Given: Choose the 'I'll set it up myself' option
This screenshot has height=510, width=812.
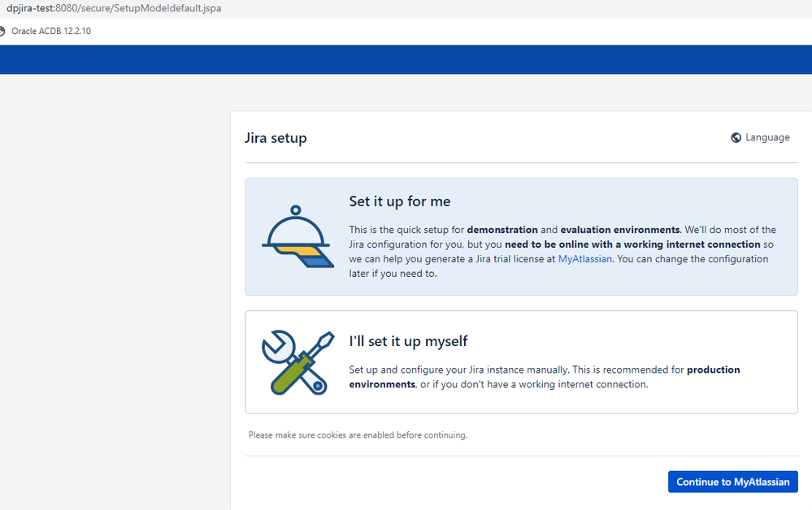Looking at the screenshot, I should (522, 362).
